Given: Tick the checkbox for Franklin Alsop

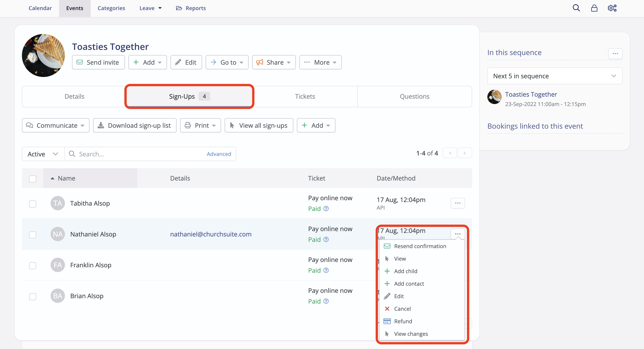Looking at the screenshot, I should [33, 266].
